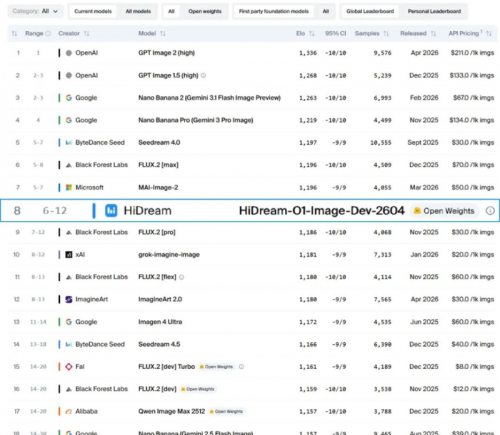
Task: Open the GPT Image 2 (high) model
Action: tap(166, 53)
